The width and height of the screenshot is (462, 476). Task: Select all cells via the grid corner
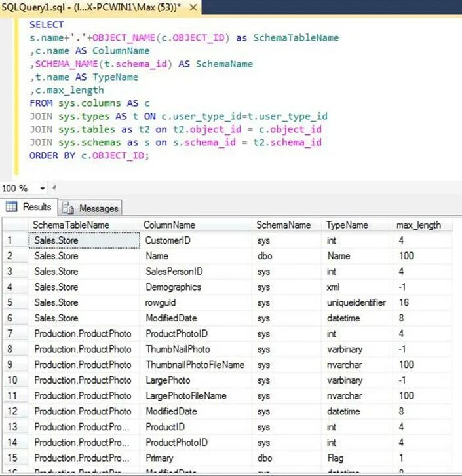15,225
